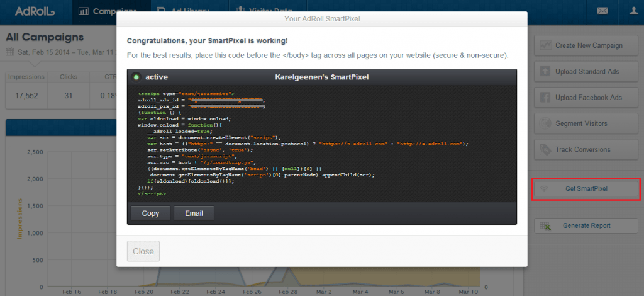Click the Impressions value 17,552
The width and height of the screenshot is (644, 296).
(x=26, y=96)
